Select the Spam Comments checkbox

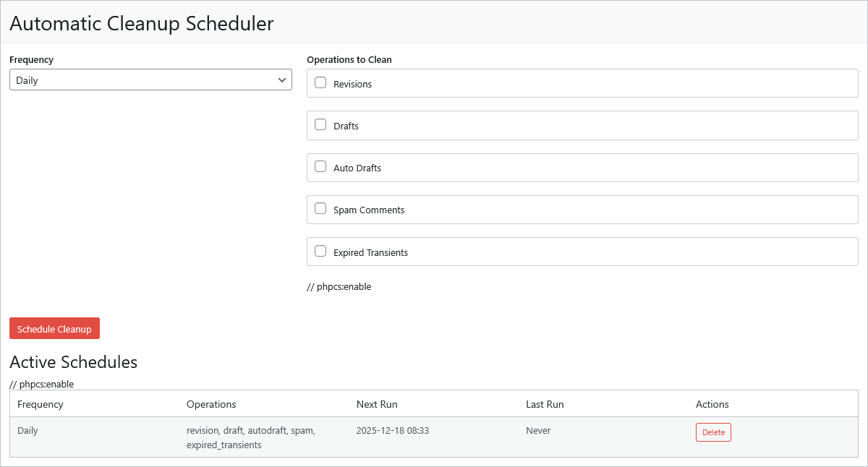coord(320,209)
